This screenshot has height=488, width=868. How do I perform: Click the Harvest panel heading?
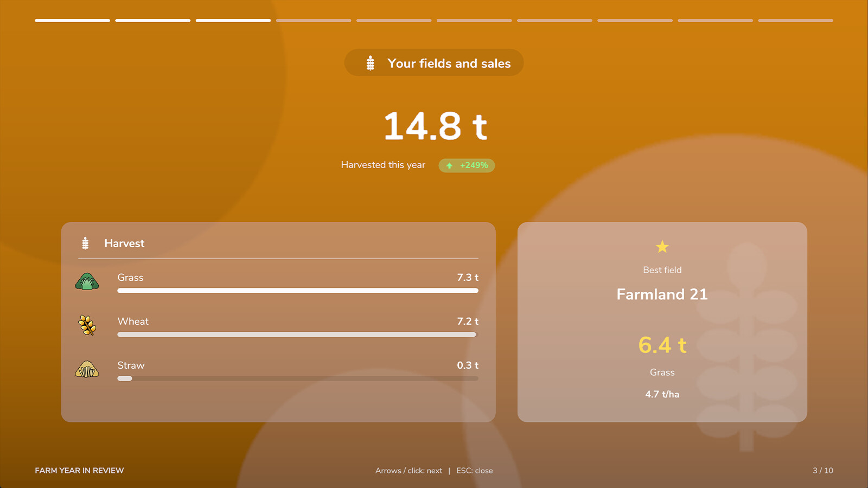[x=124, y=243]
